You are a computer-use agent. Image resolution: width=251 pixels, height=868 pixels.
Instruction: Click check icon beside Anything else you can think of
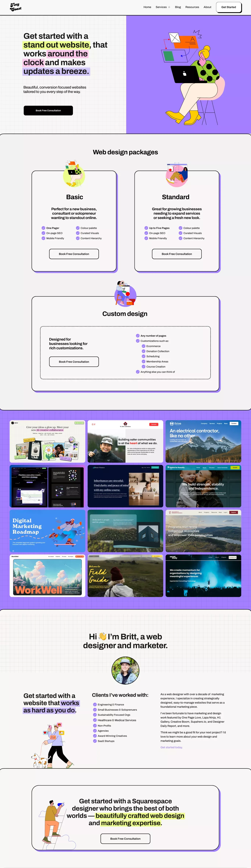138,372
